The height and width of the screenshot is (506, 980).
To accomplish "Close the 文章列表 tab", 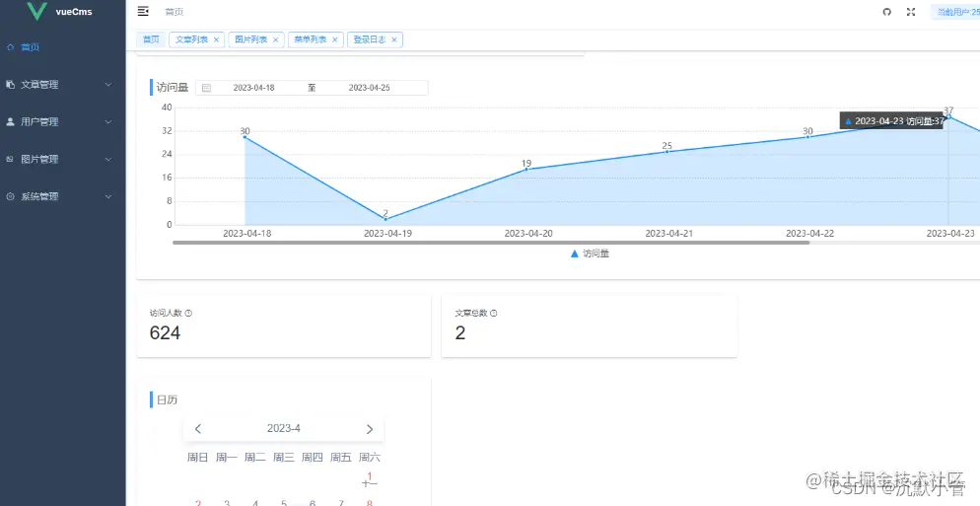I will (x=216, y=39).
